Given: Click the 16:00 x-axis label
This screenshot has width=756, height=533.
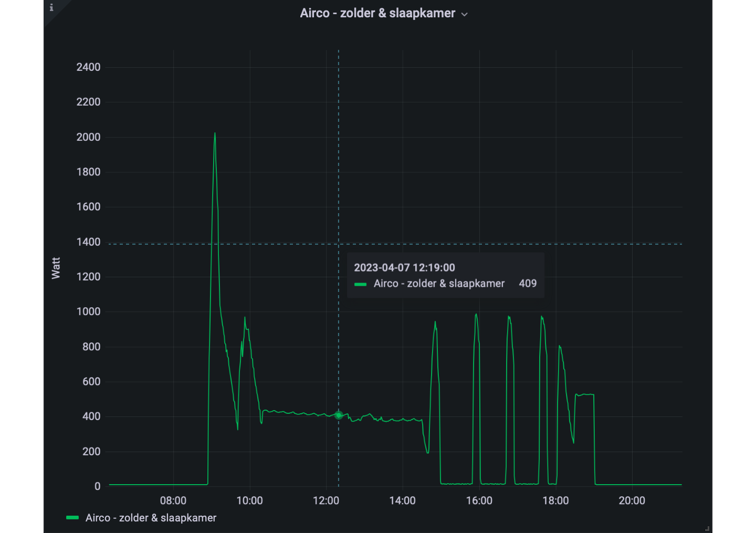Looking at the screenshot, I should tap(479, 500).
